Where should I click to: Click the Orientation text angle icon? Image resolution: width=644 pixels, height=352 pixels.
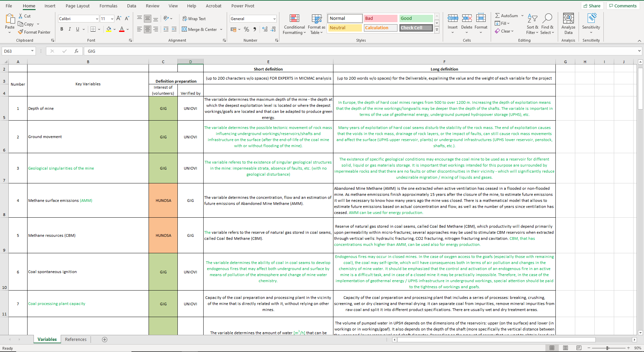pyautogui.click(x=166, y=18)
